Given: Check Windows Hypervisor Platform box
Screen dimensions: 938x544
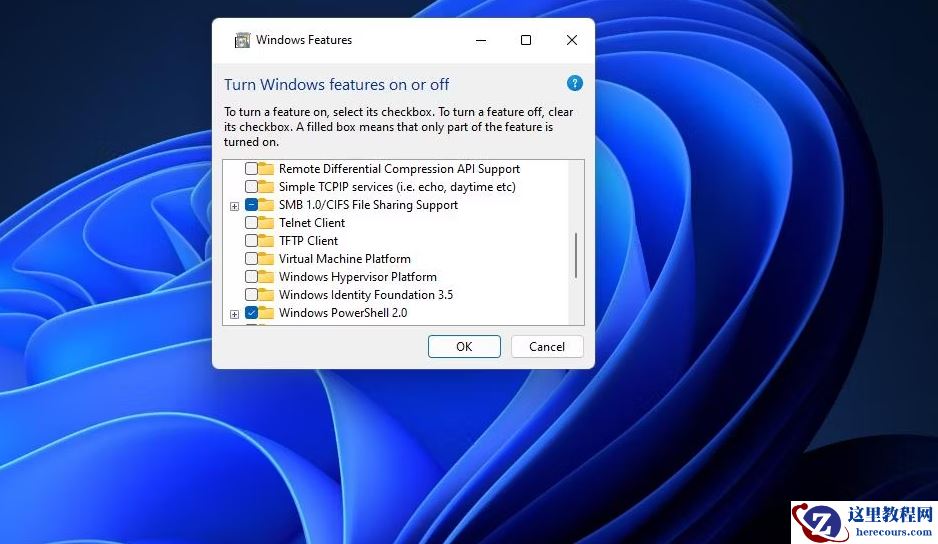Looking at the screenshot, I should click(x=251, y=276).
